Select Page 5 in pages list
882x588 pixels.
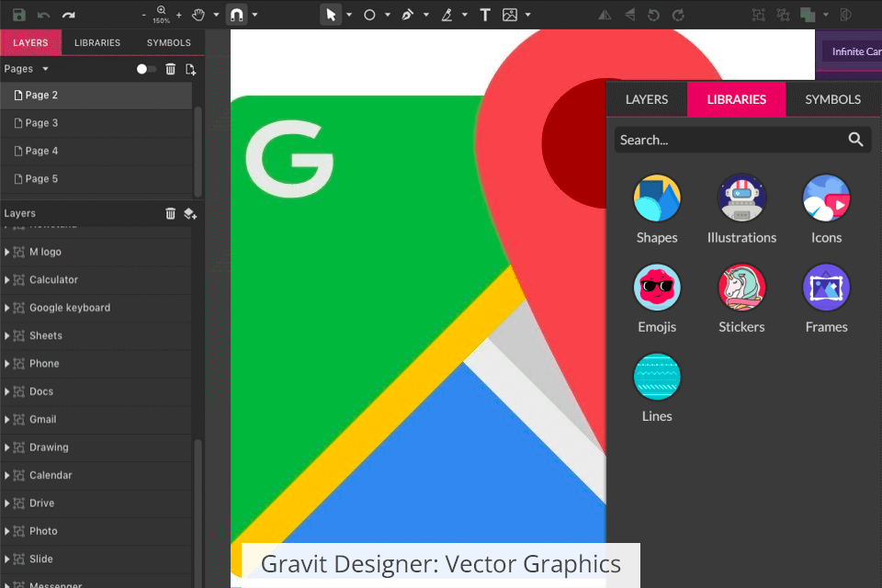tap(96, 179)
